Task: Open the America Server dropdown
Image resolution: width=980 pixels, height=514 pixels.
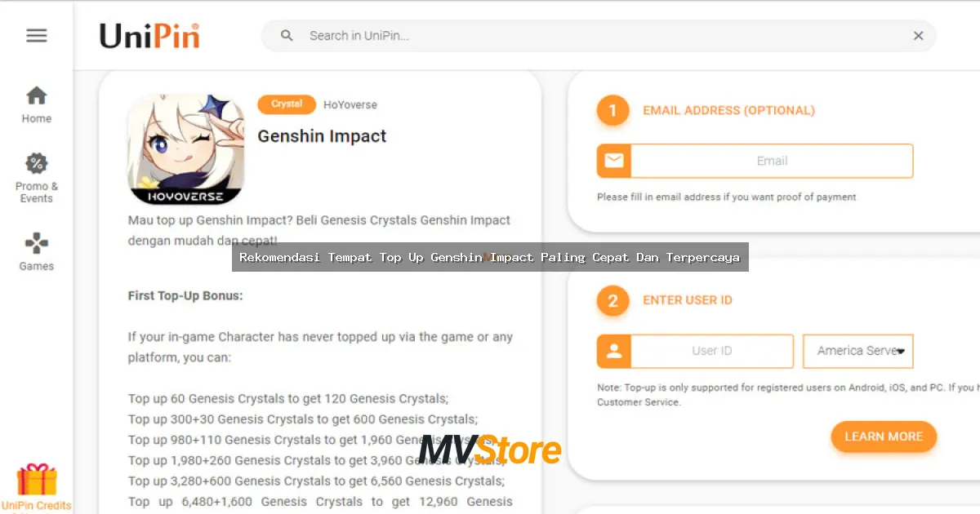Action: point(857,351)
